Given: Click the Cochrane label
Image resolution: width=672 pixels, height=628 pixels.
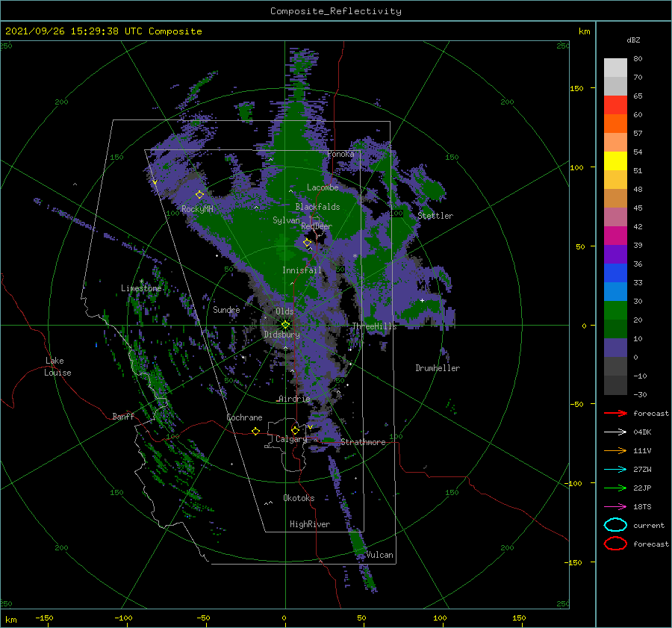Looking at the screenshot, I should point(244,417).
